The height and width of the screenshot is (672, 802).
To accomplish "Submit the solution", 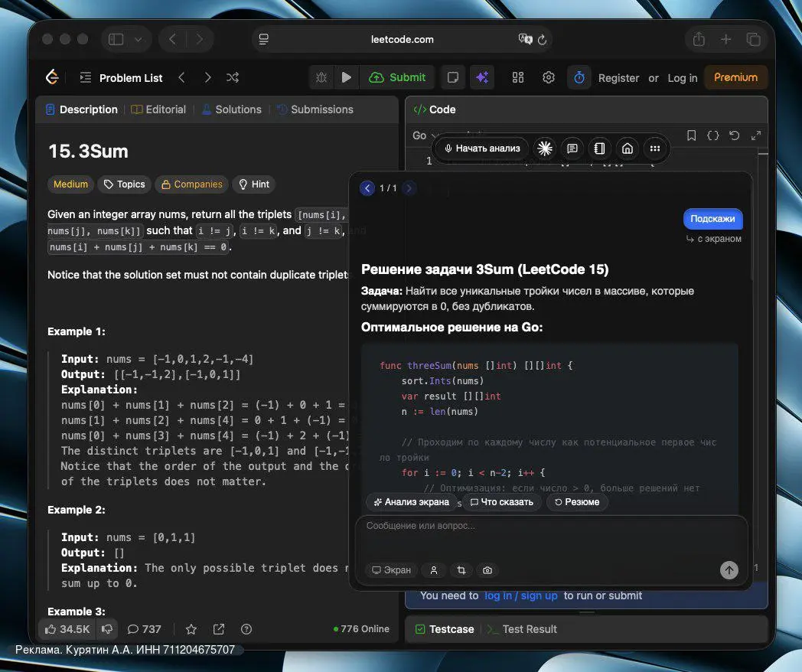I will [x=397, y=77].
